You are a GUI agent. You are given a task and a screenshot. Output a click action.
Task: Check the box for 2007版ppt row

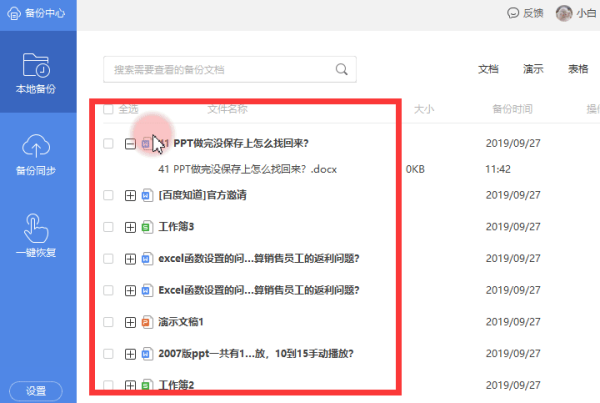[108, 354]
